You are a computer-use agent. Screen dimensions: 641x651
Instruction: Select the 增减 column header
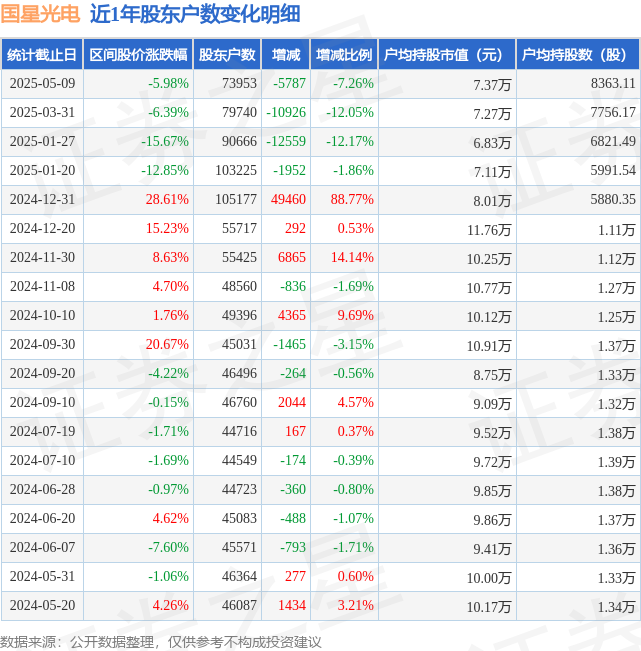286,54
